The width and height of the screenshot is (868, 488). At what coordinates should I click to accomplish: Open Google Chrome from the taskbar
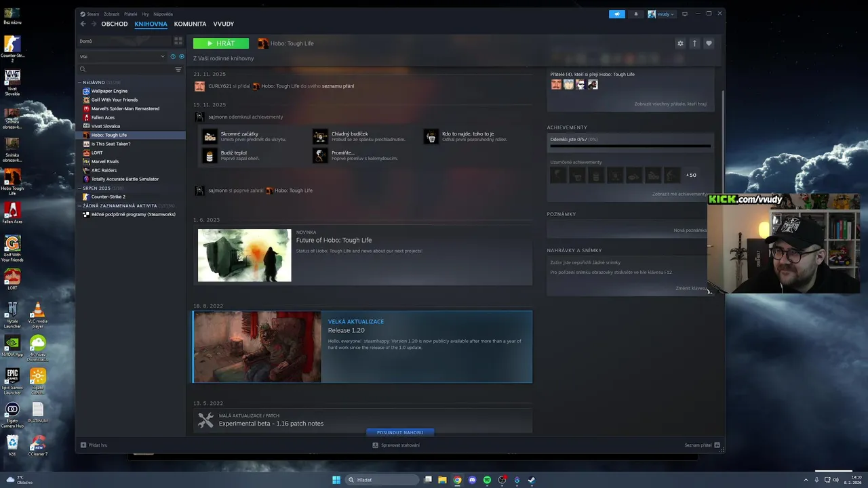tap(457, 480)
